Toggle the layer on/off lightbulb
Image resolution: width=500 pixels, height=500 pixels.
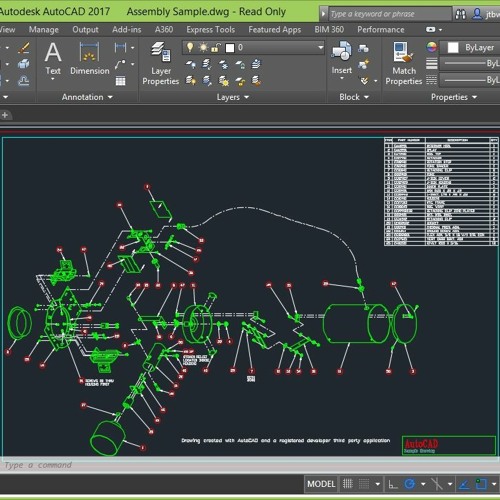tap(190, 47)
